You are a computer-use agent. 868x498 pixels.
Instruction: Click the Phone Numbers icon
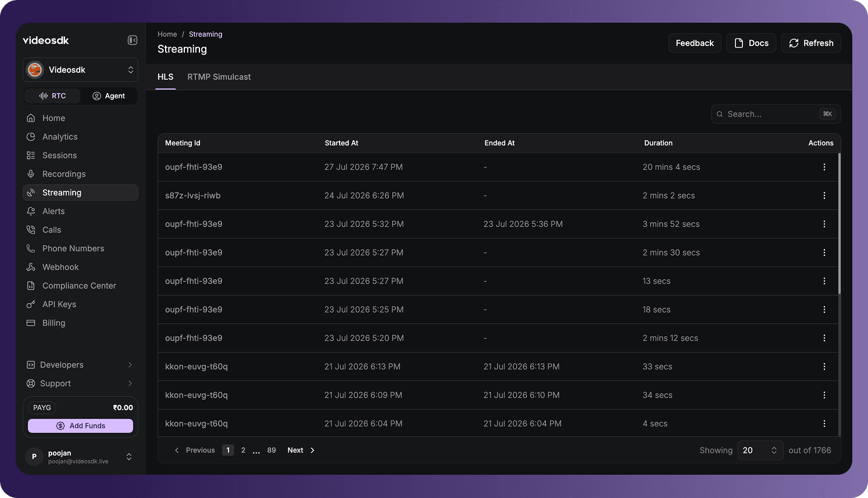click(x=31, y=248)
